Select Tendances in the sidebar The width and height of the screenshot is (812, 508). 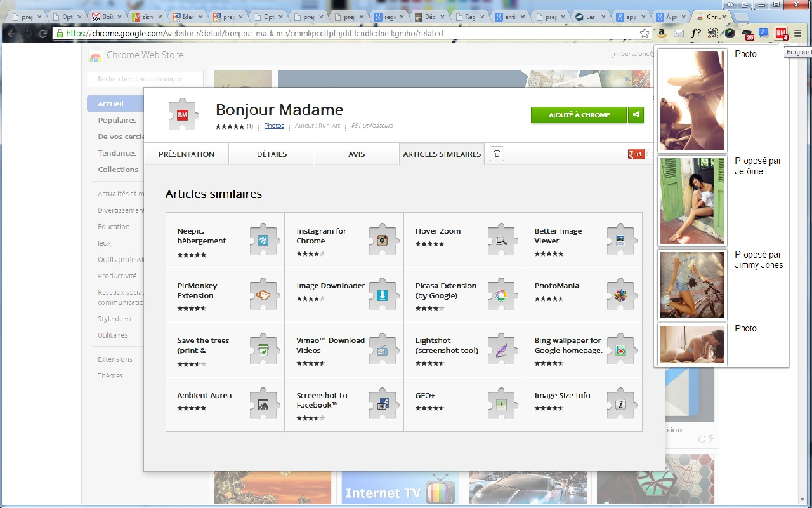coord(117,153)
